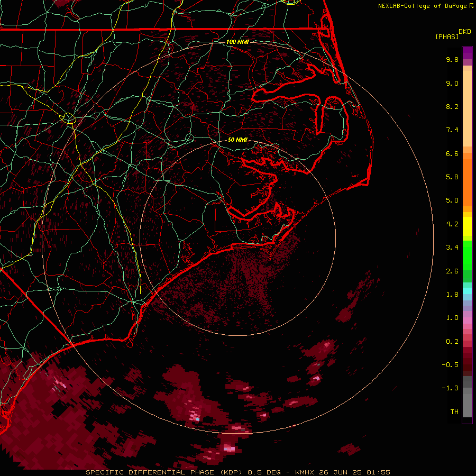Pick the 8.2 scale value

coord(452,107)
